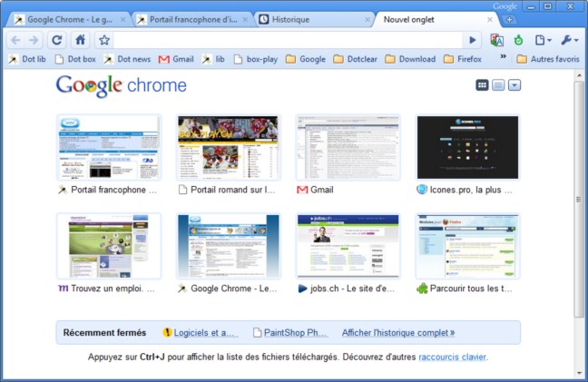Click the Back navigation arrow
This screenshot has height=382, width=588.
pyautogui.click(x=15, y=40)
